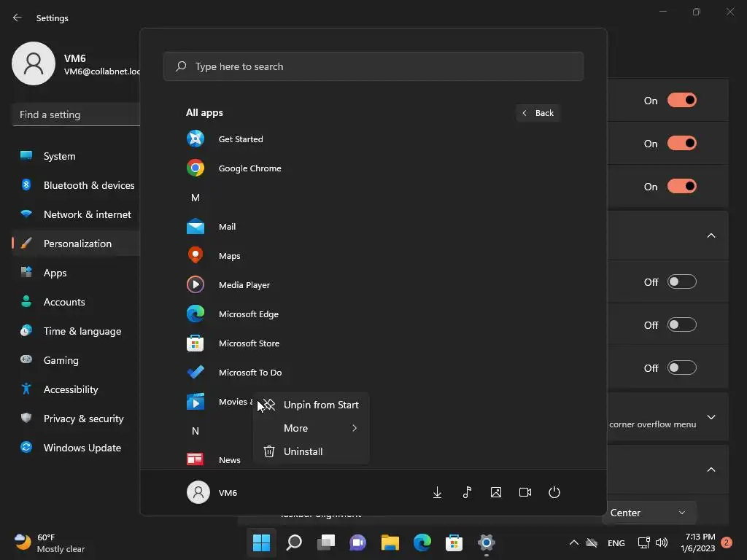
Task: Turn on the first Off toggle switch
Action: click(682, 282)
